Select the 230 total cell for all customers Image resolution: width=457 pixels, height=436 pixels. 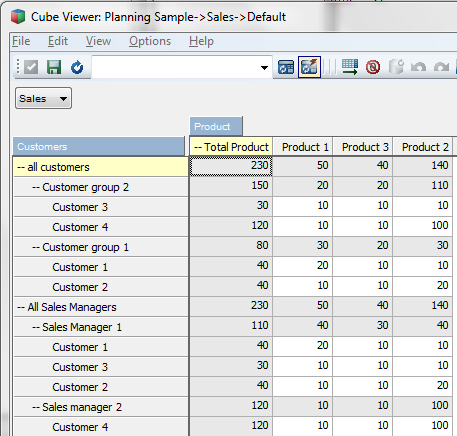tap(231, 166)
